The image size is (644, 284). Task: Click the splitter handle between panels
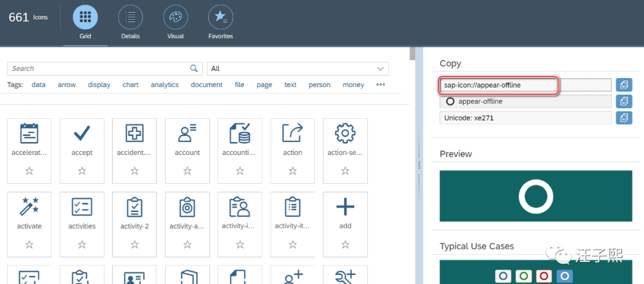pyautogui.click(x=419, y=165)
